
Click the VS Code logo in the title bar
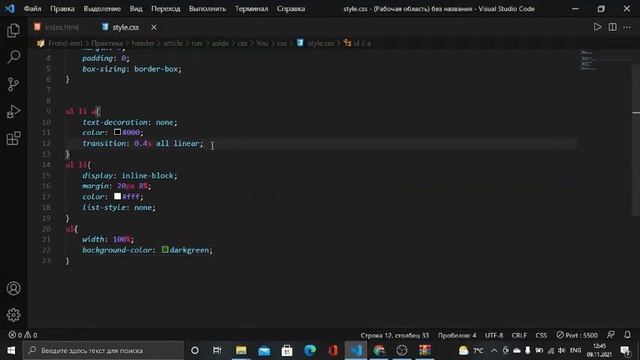(10, 8)
